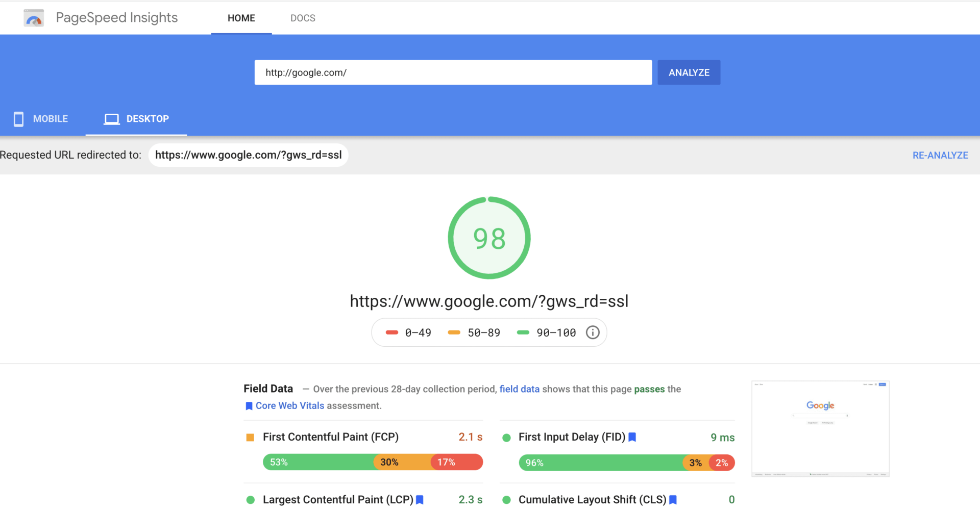The image size is (980, 513).
Task: Click the analyzed URL heading below the score
Action: 489,301
